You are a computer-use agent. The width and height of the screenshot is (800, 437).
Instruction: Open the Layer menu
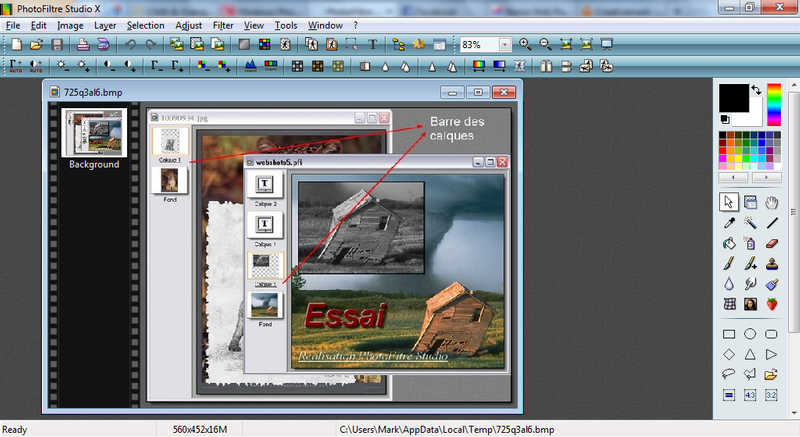tap(105, 25)
